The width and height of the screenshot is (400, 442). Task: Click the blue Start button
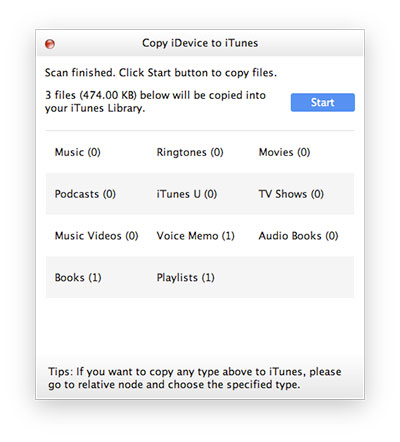point(323,102)
